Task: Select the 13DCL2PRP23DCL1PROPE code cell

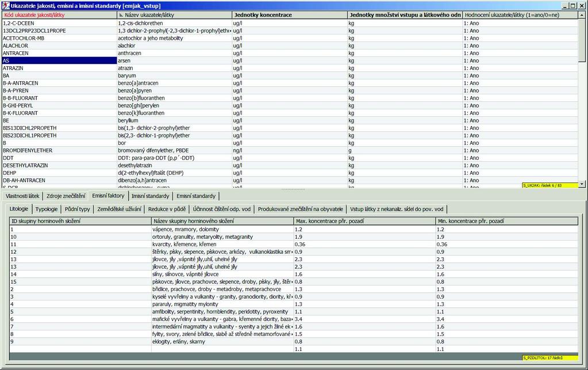Action: [60, 30]
